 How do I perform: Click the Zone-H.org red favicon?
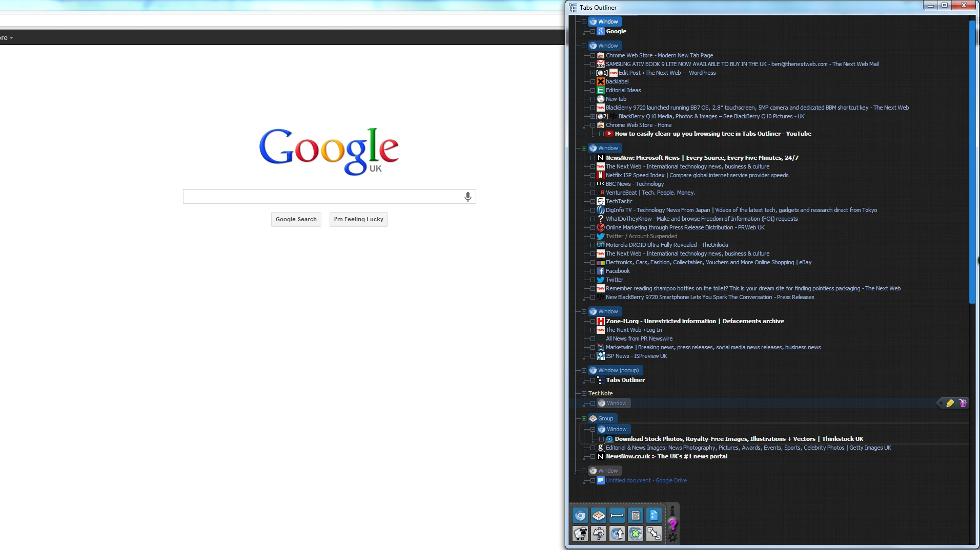[x=601, y=321]
